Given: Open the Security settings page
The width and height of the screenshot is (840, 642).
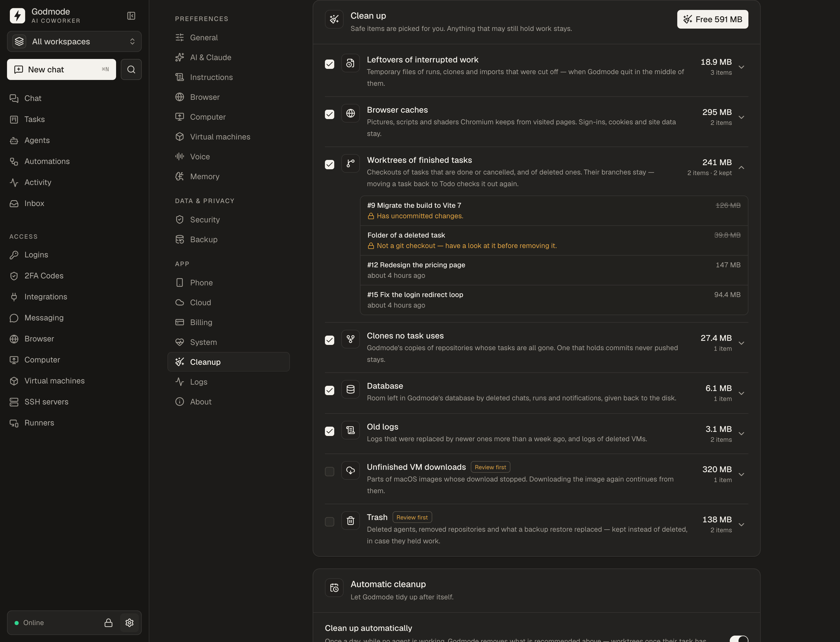Looking at the screenshot, I should click(x=228, y=220).
